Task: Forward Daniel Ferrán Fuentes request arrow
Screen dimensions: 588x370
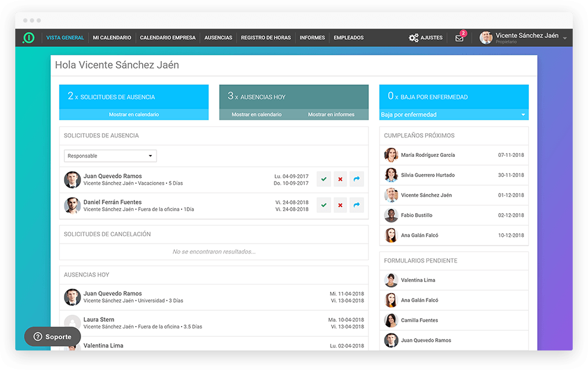Action: click(357, 205)
